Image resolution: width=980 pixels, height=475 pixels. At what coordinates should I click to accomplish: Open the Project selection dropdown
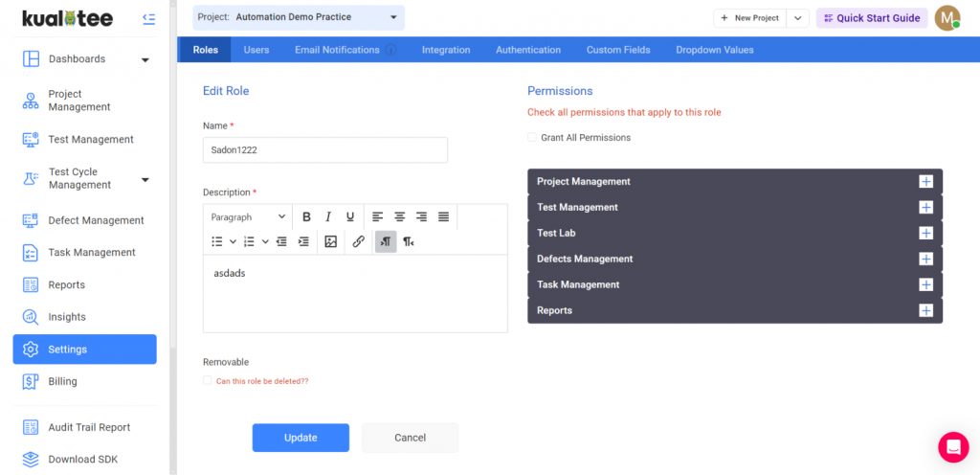[x=299, y=17]
